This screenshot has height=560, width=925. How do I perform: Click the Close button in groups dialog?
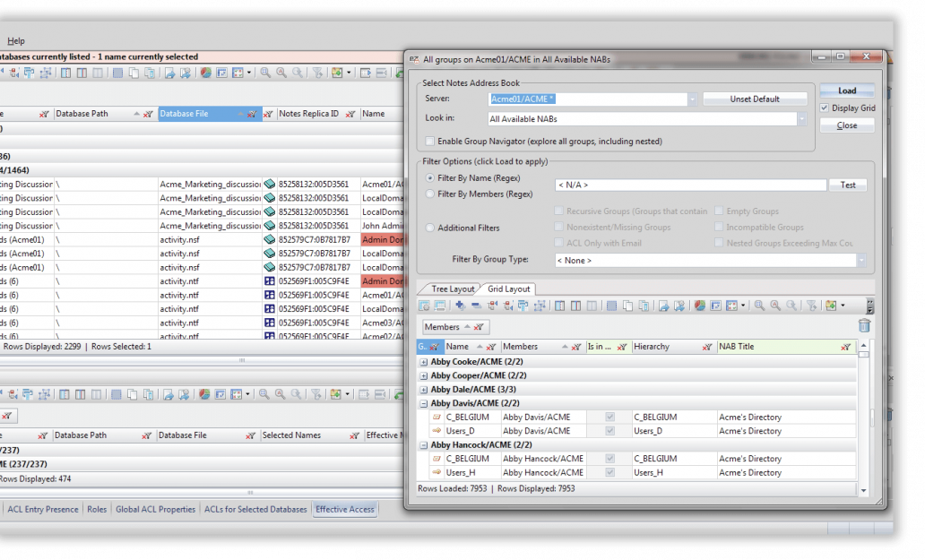pyautogui.click(x=846, y=125)
